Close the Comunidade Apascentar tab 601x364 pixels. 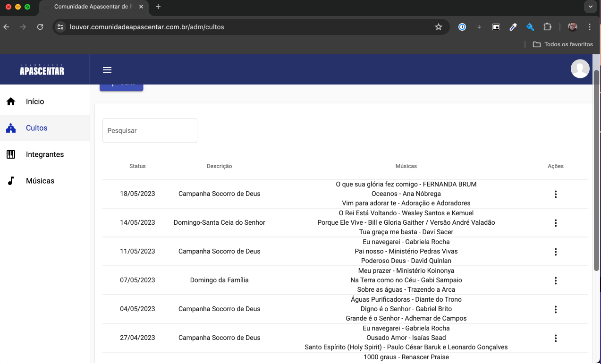141,7
